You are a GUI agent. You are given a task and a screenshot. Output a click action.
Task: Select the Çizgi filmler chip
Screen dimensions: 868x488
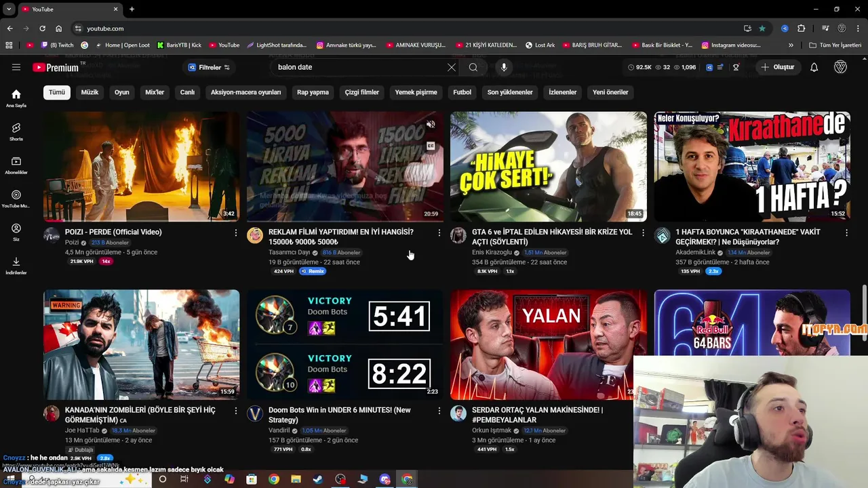[x=362, y=92]
